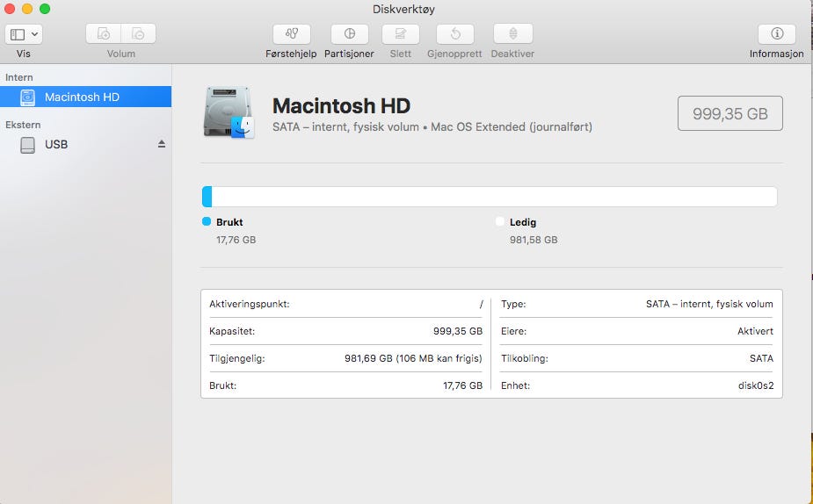Click the 17,76 GB value in the info table
This screenshot has width=813, height=504.
tap(462, 385)
